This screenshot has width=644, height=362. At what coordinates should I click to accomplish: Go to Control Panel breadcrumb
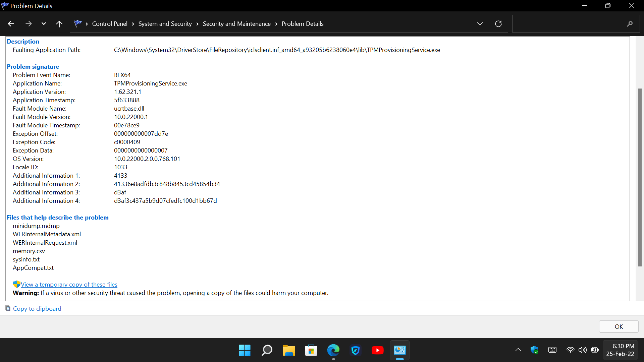point(110,24)
